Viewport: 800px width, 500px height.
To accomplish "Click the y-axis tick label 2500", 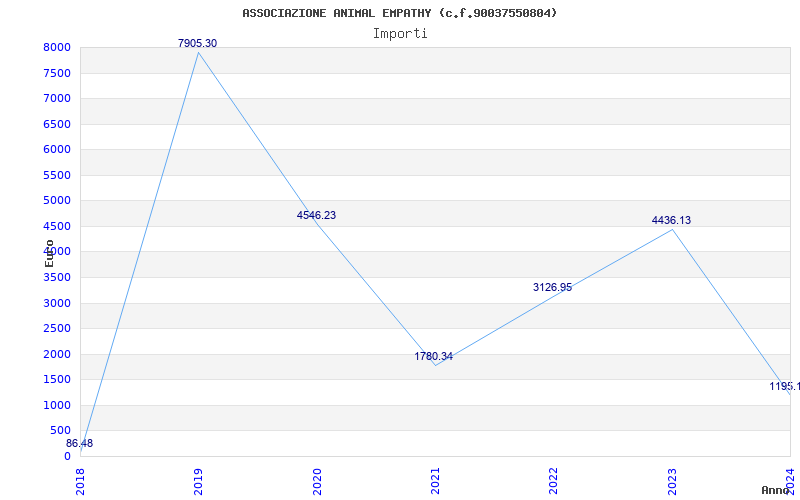I will tap(57, 329).
